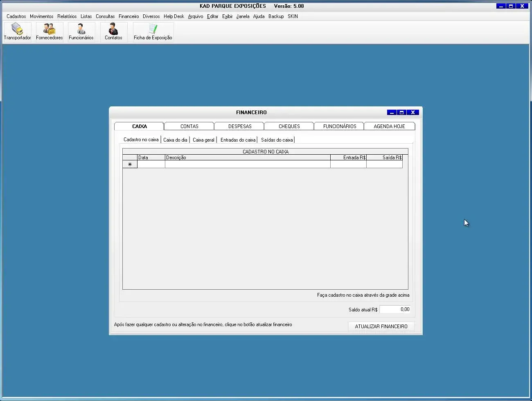Open the Listas menu
532x401 pixels.
86,16
